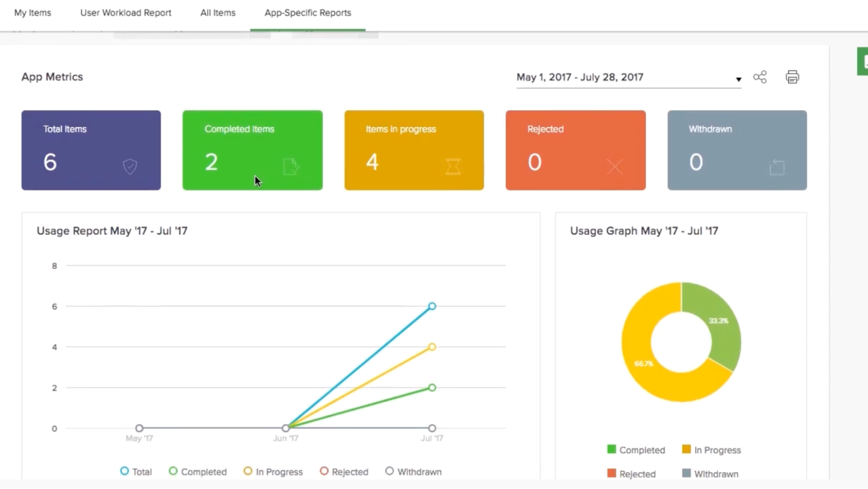Image resolution: width=868 pixels, height=489 pixels.
Task: Click the green button at right edge
Action: [863, 62]
